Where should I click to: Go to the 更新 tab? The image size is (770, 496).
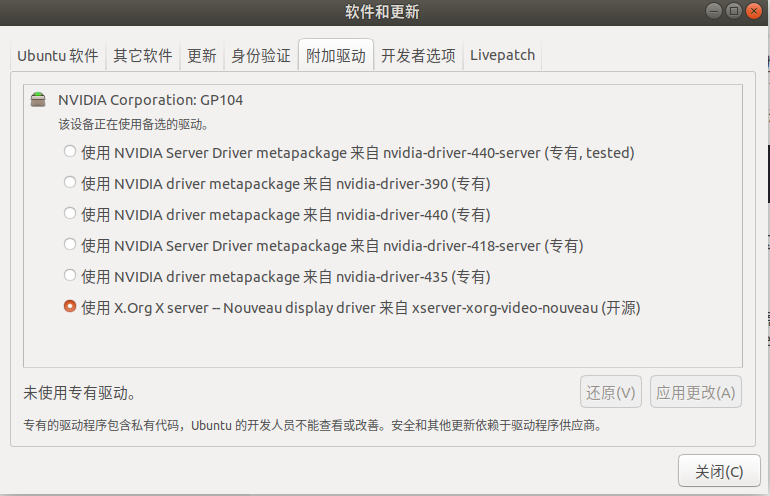coord(202,55)
